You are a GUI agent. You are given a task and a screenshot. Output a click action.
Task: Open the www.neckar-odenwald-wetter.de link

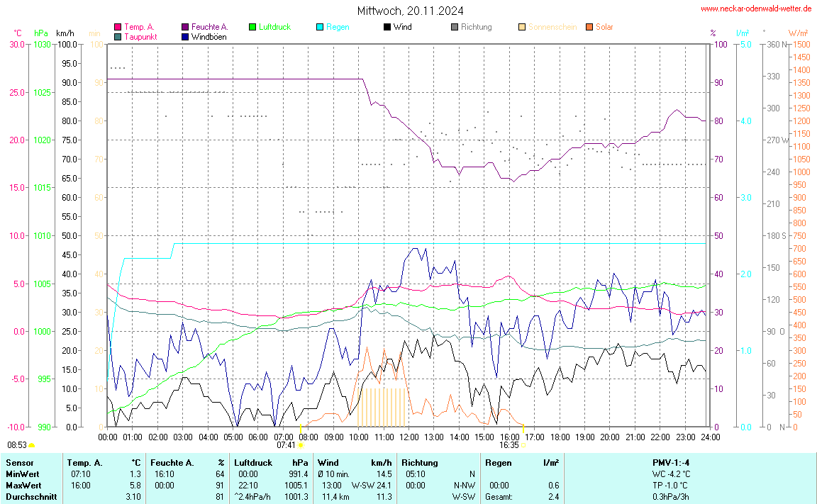tap(756, 9)
